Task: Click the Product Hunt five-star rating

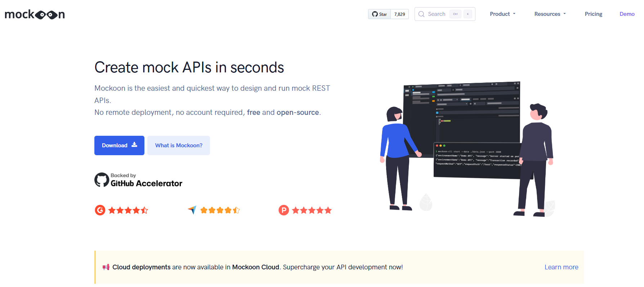Action: (x=312, y=210)
